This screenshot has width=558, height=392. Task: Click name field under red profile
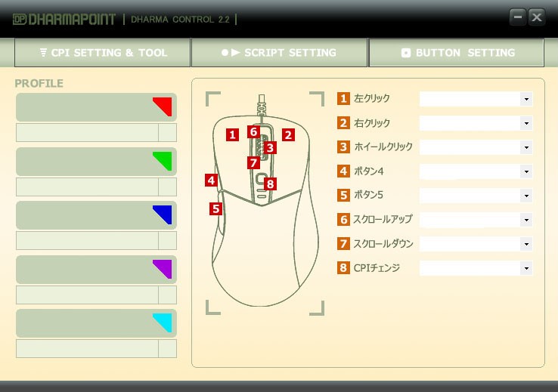tap(87, 133)
